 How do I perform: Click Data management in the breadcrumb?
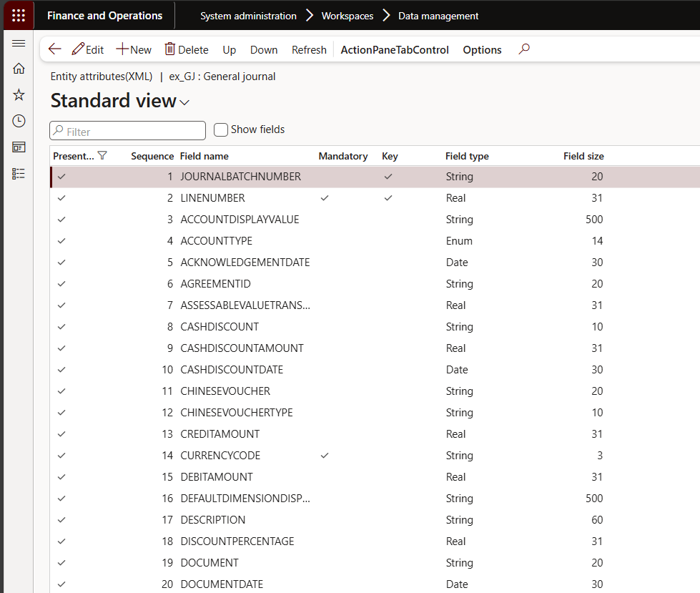tap(438, 16)
